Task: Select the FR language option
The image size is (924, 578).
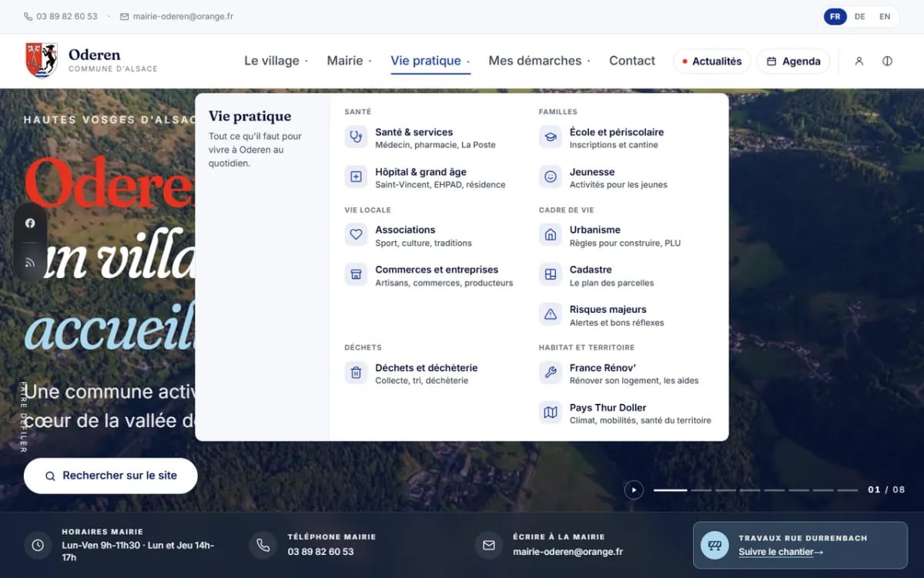Action: (835, 16)
